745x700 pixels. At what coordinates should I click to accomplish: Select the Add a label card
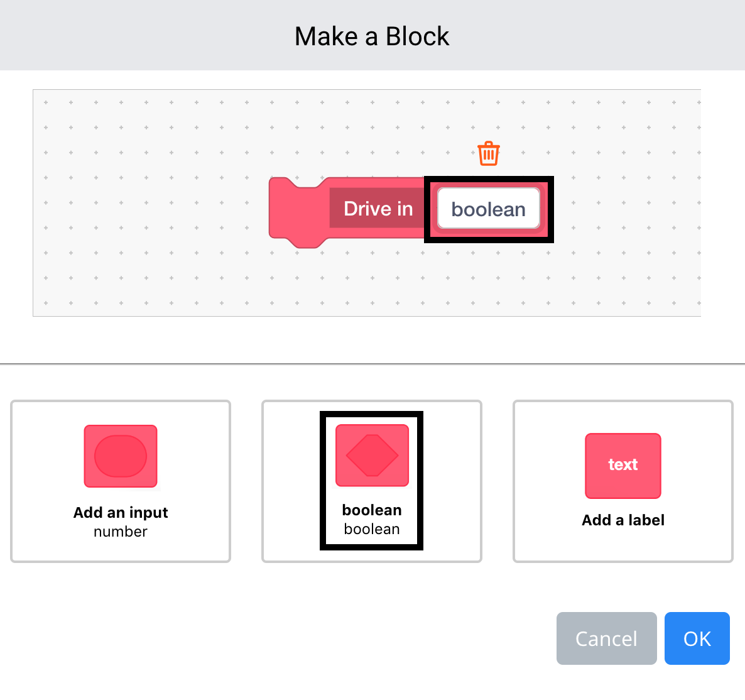(623, 481)
